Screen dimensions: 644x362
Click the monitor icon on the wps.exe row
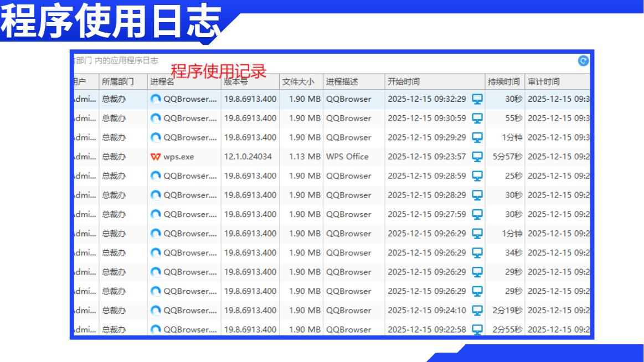click(477, 157)
